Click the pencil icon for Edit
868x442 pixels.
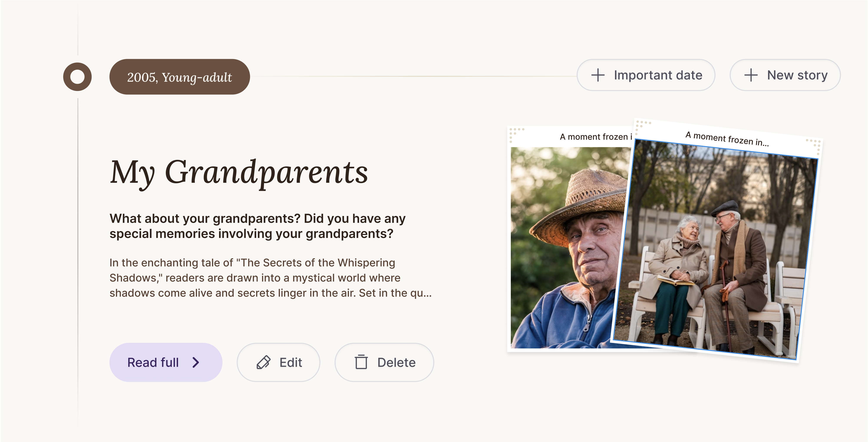click(263, 363)
